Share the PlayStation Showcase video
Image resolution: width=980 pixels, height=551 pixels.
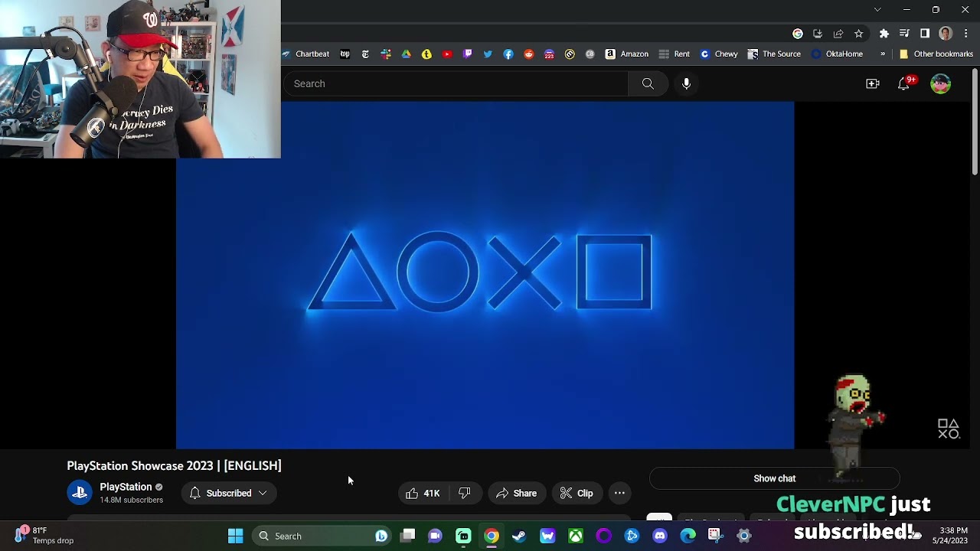coord(516,494)
